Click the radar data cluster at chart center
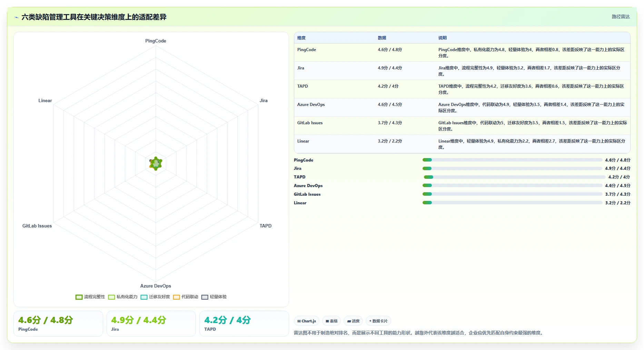 [x=156, y=164]
